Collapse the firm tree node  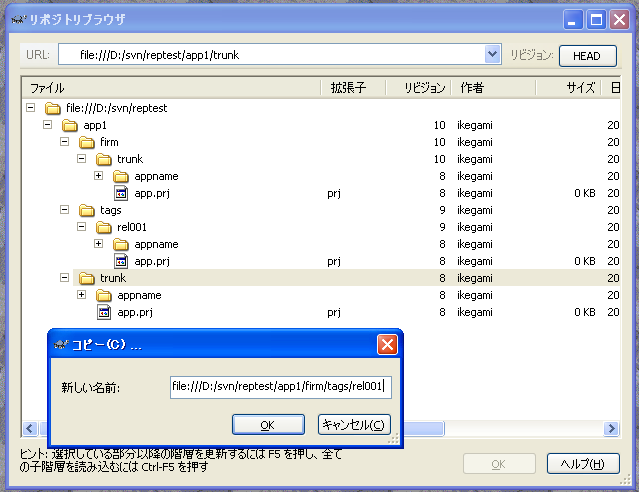point(64,141)
